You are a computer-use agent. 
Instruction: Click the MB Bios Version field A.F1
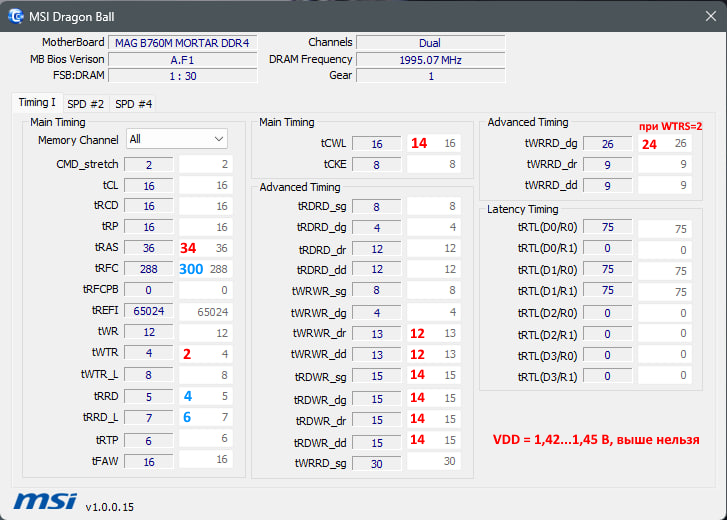[x=183, y=60]
